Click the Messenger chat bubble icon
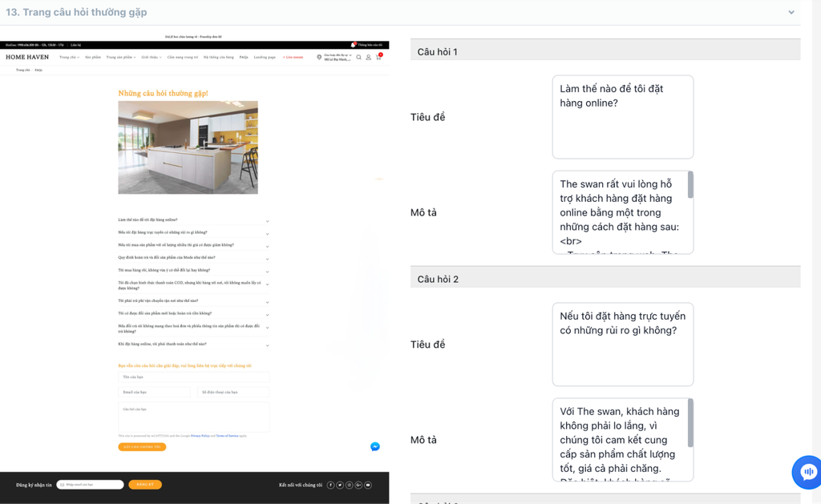 tap(374, 447)
